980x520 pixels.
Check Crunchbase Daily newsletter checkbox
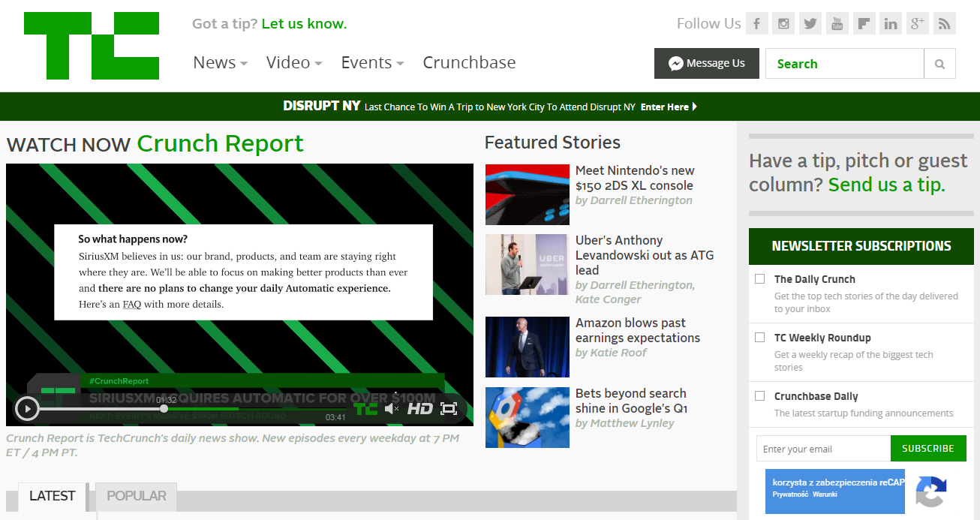click(x=760, y=395)
